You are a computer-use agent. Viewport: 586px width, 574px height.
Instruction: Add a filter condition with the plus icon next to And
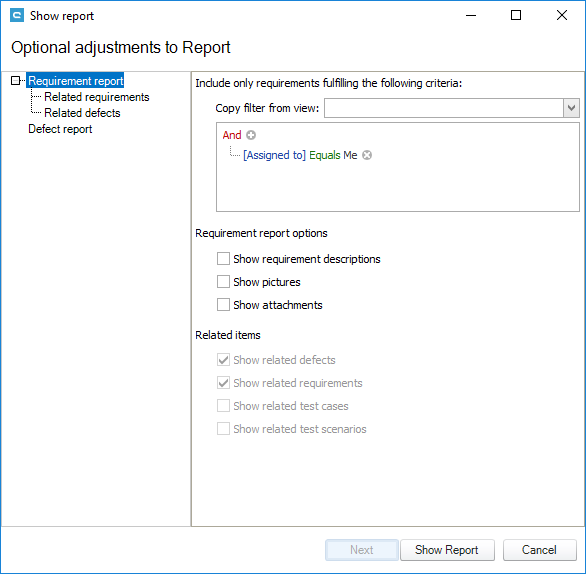[251, 135]
